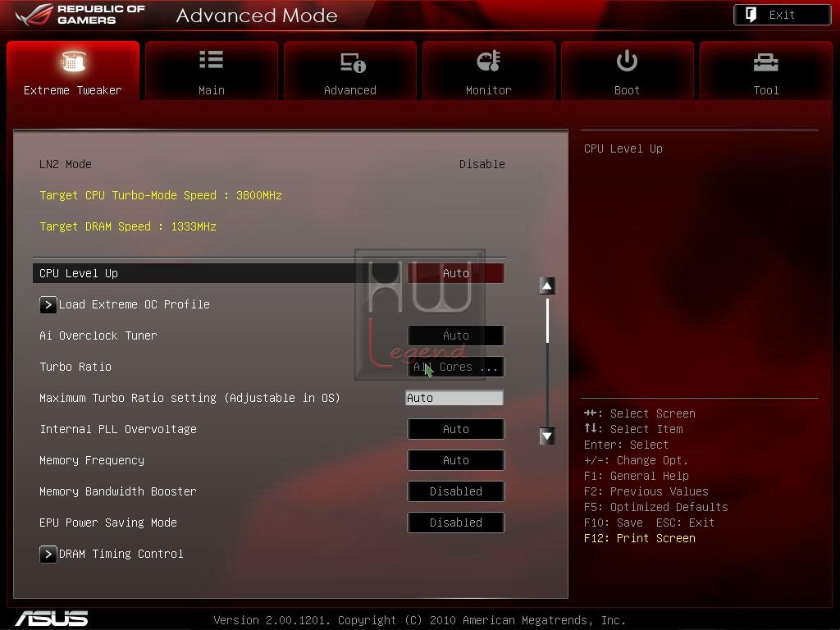The image size is (840, 630).
Task: Click Target DRAM Speed 1333MHz text
Action: (x=128, y=226)
